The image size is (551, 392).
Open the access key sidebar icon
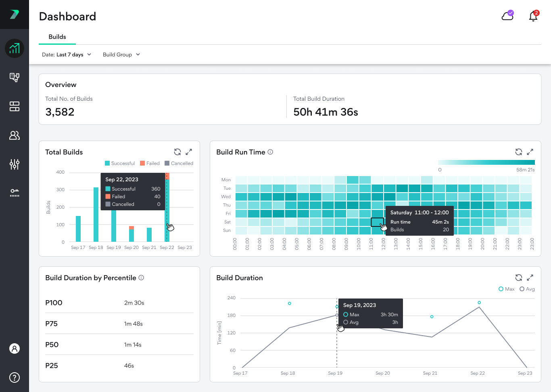tap(15, 193)
